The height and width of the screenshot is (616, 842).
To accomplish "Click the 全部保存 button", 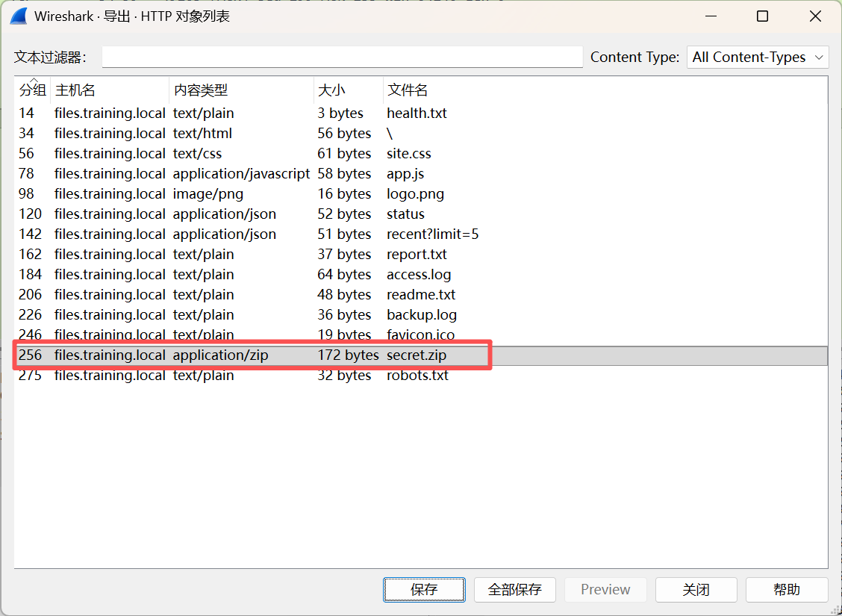I will pyautogui.click(x=514, y=590).
